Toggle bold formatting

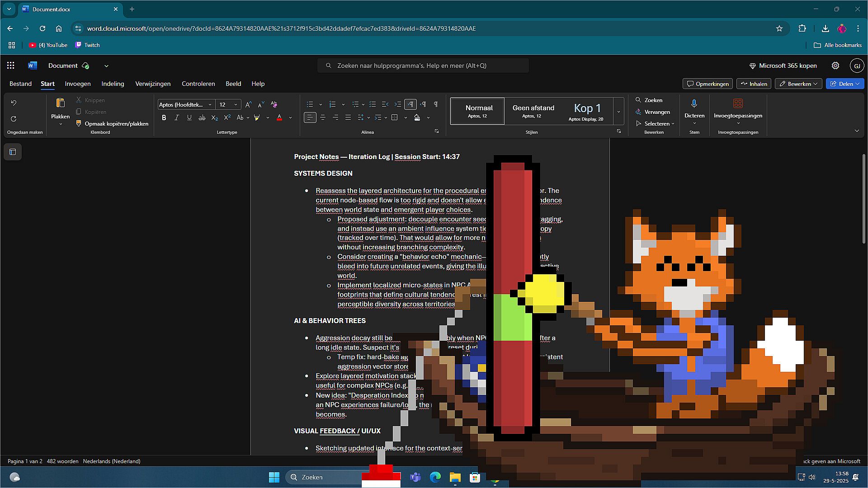pos(164,117)
